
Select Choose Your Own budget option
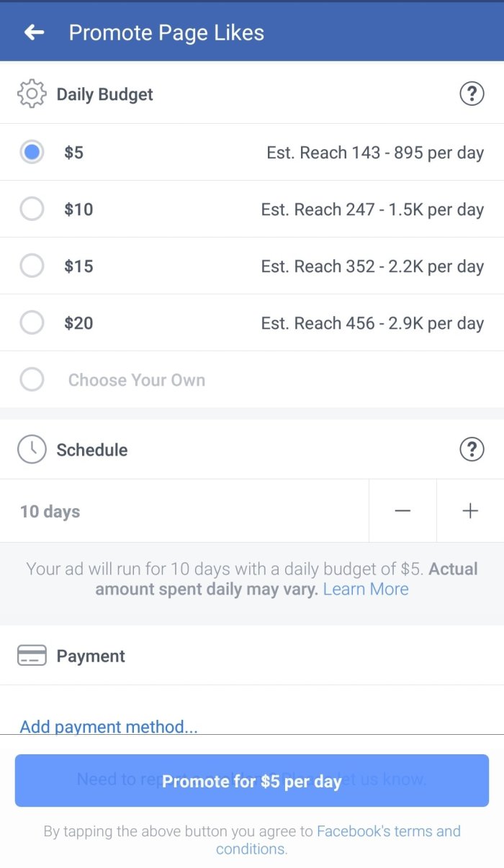136,380
